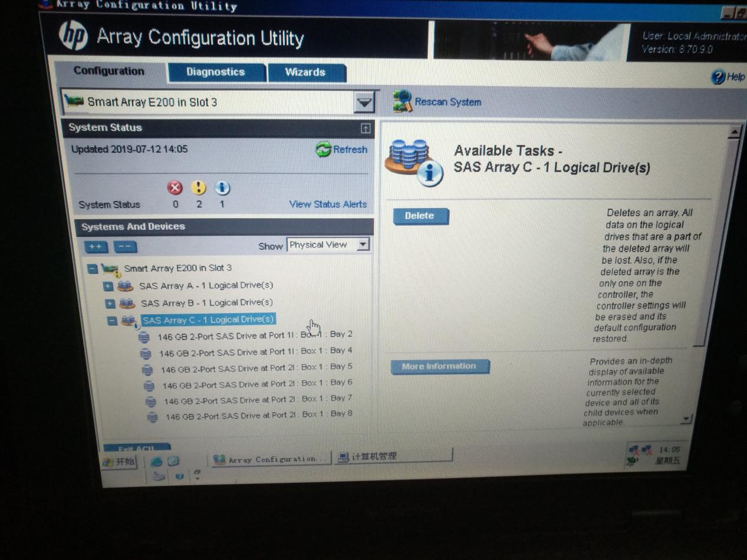Open View Status Alerts link
The width and height of the screenshot is (747, 560).
tap(328, 204)
